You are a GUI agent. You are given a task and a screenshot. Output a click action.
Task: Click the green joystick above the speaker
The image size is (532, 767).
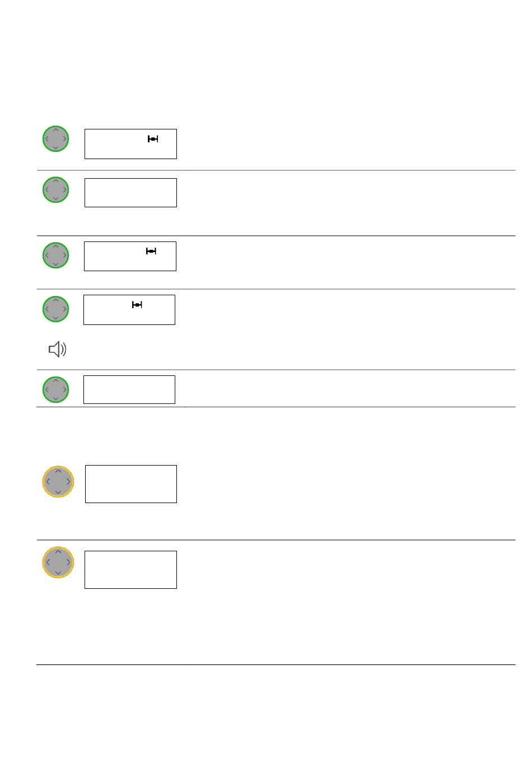click(x=56, y=309)
